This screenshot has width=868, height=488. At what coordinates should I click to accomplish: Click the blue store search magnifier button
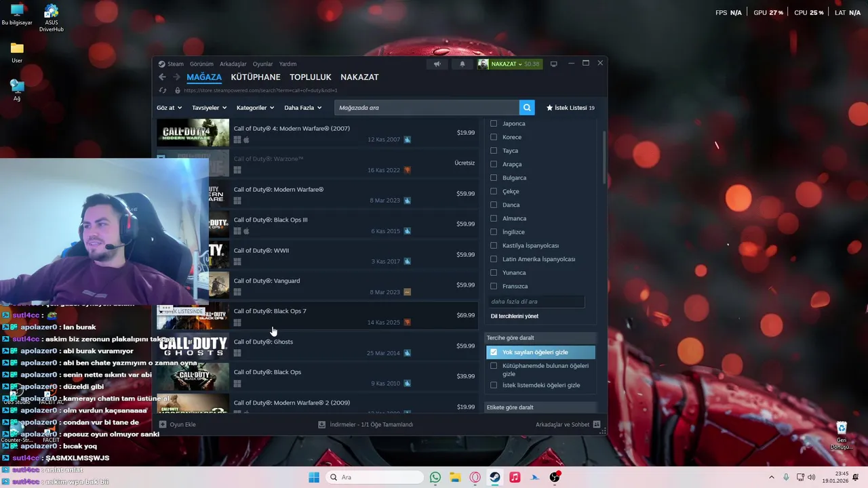point(527,108)
